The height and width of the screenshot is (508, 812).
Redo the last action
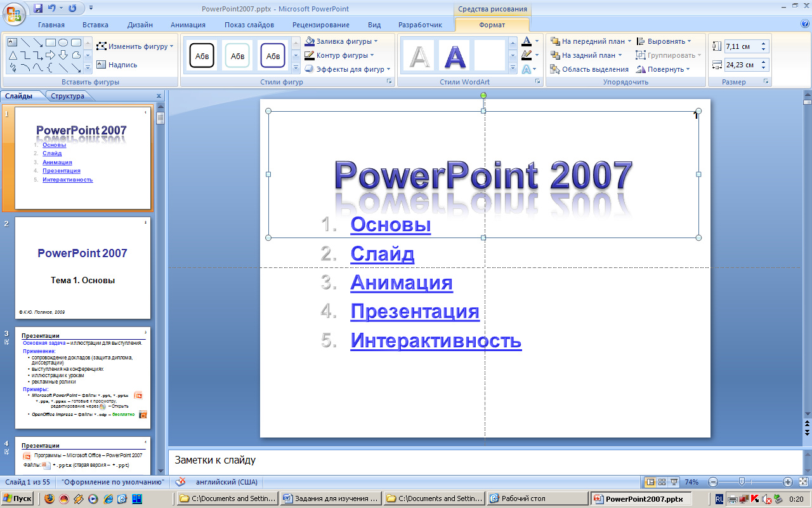[72, 8]
